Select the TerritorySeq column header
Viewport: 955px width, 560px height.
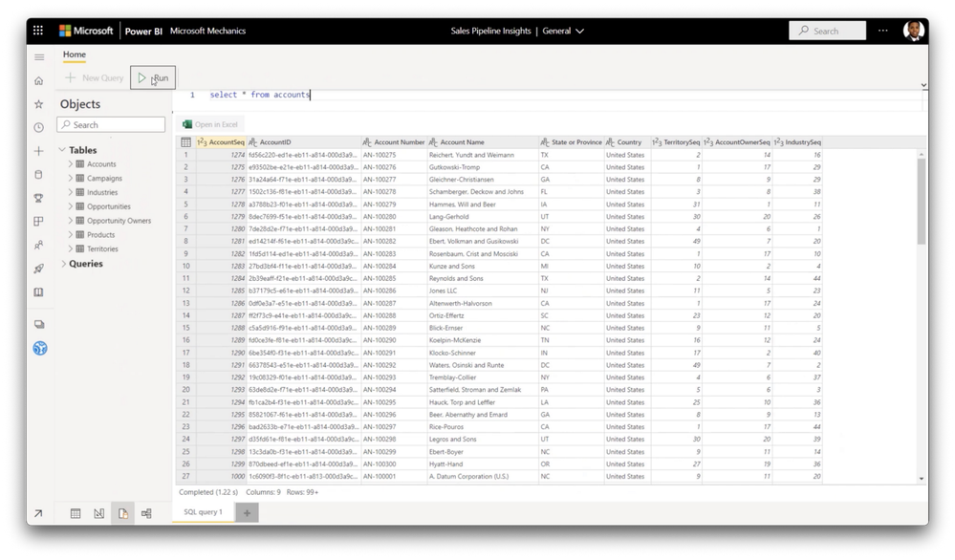coord(676,142)
